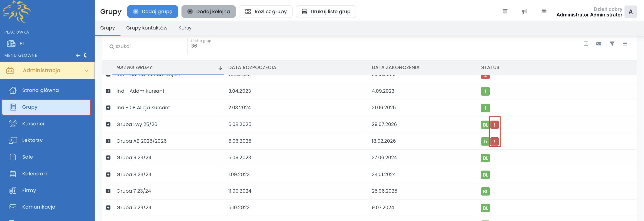The width and height of the screenshot is (644, 221).
Task: Toggle dark mode moon icon
Action: click(x=86, y=55)
